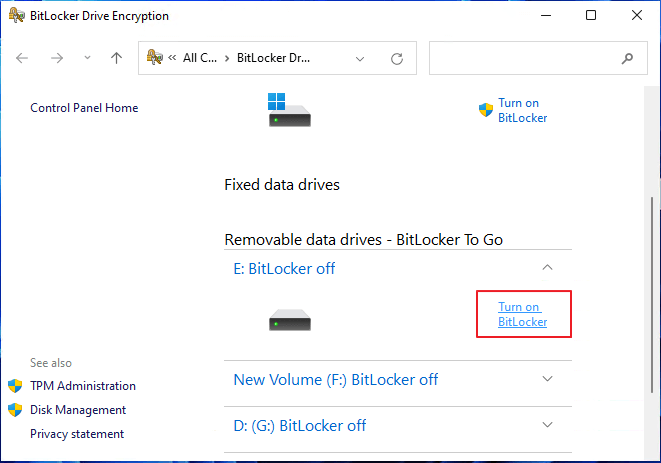Click the vertical scrollbar thumb
Viewport: 661px width, 463px height.
[x=652, y=295]
